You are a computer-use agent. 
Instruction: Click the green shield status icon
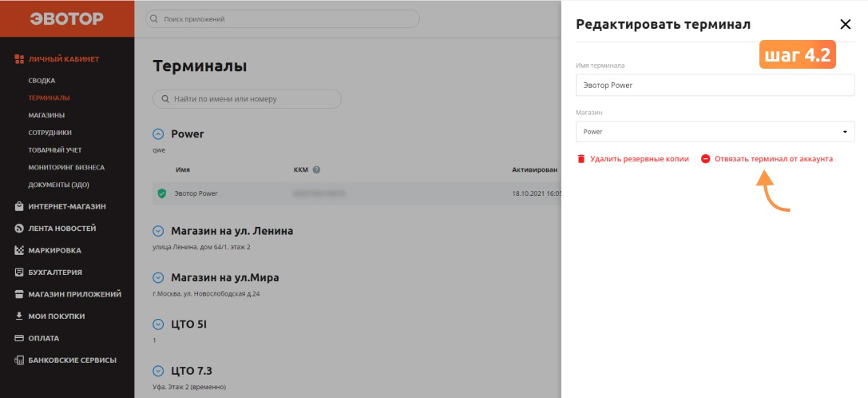point(161,193)
